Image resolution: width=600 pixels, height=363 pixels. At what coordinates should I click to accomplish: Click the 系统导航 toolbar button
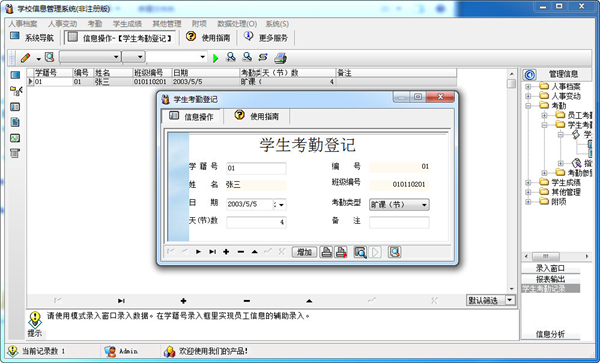tap(32, 37)
